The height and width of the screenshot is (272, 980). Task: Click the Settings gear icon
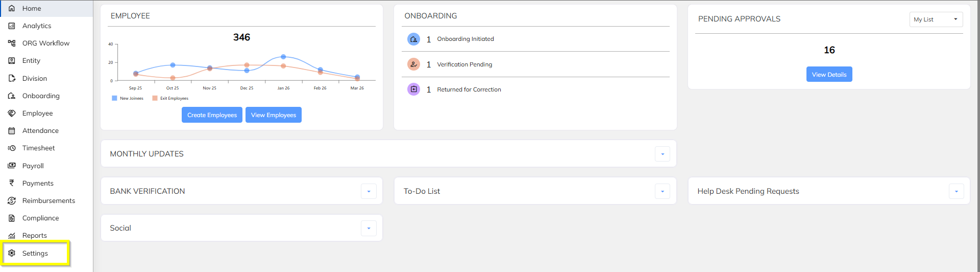(x=12, y=253)
